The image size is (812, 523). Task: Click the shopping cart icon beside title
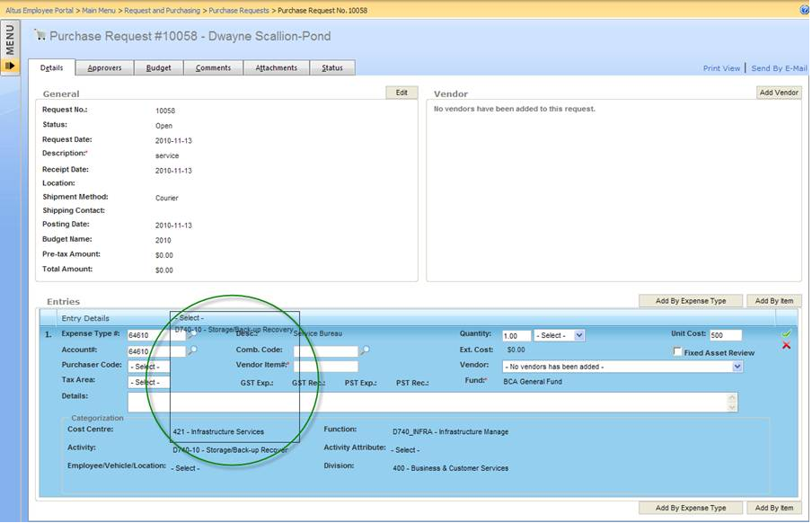[40, 35]
